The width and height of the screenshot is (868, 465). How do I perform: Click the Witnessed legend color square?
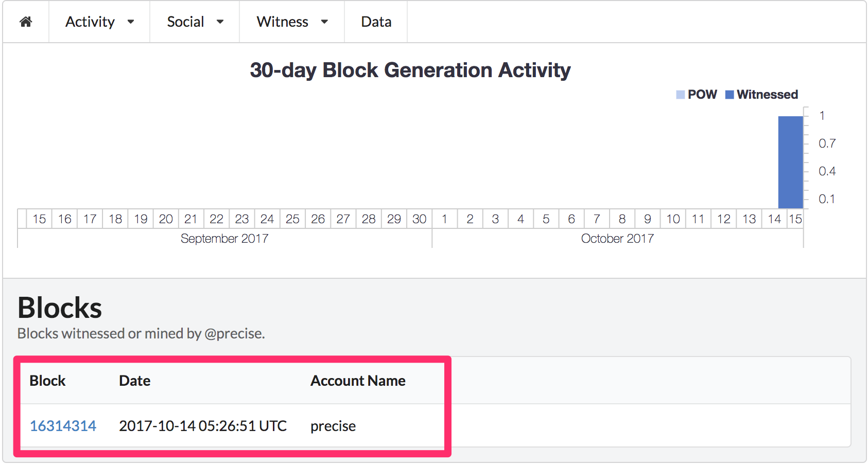point(729,94)
